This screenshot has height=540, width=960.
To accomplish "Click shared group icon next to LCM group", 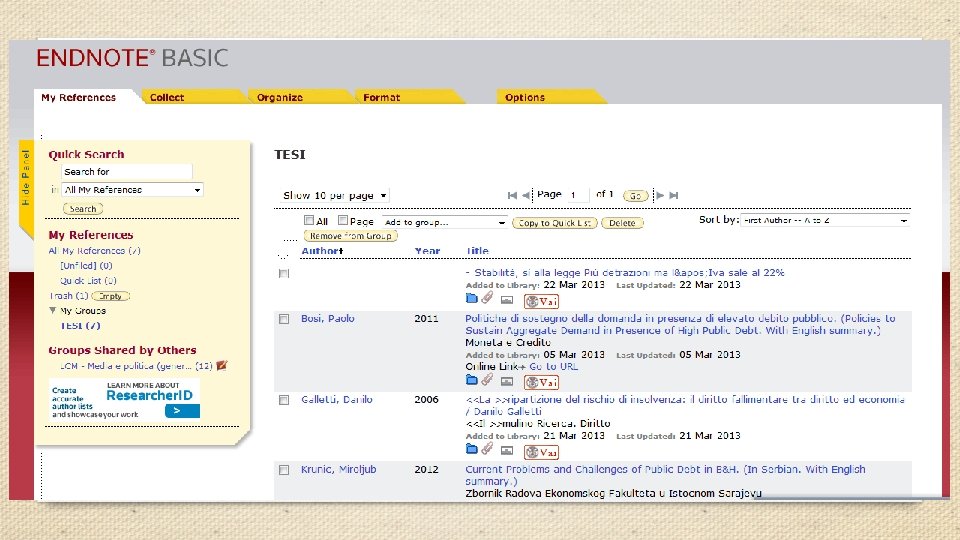I will point(222,366).
